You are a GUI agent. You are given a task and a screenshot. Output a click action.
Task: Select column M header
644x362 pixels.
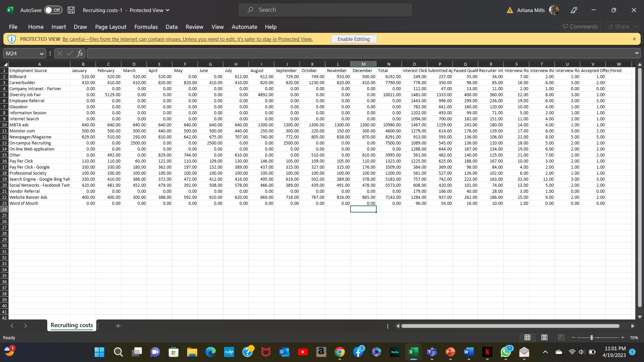(x=363, y=64)
